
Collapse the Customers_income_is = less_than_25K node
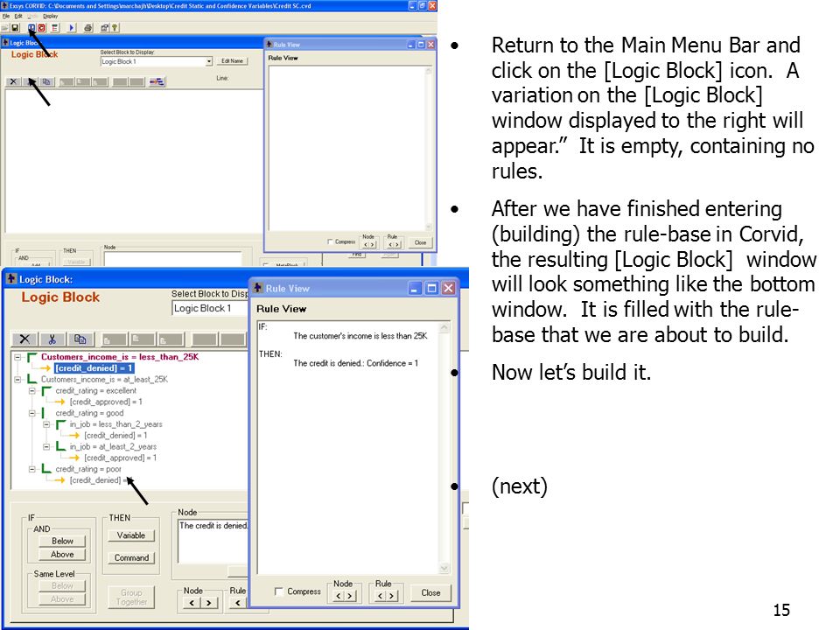point(17,357)
